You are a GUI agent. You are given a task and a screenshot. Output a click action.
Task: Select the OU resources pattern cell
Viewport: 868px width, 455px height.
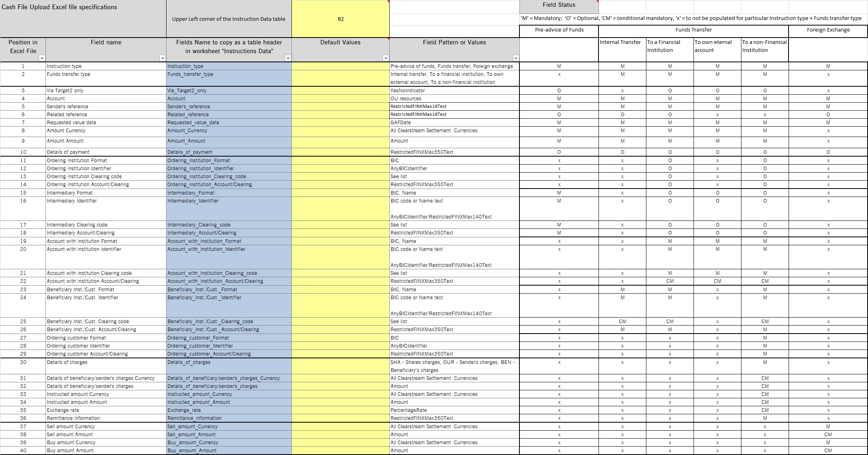[x=454, y=99]
